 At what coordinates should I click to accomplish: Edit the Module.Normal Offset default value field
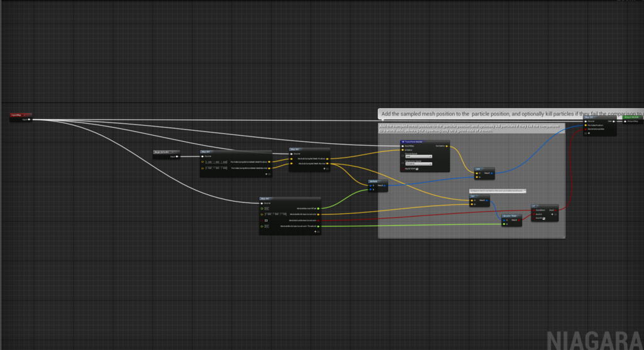click(x=267, y=209)
